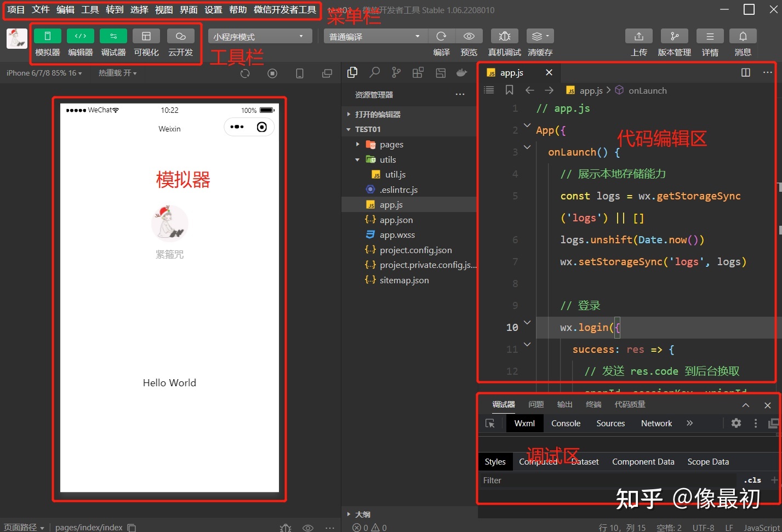
Task: Click the Preview eye button
Action: pos(469,36)
